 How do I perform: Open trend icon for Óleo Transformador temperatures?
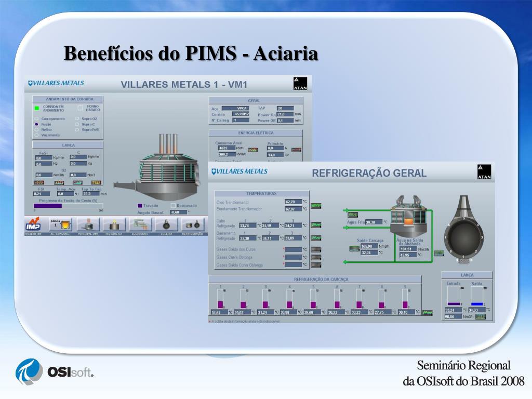pyautogui.click(x=316, y=206)
